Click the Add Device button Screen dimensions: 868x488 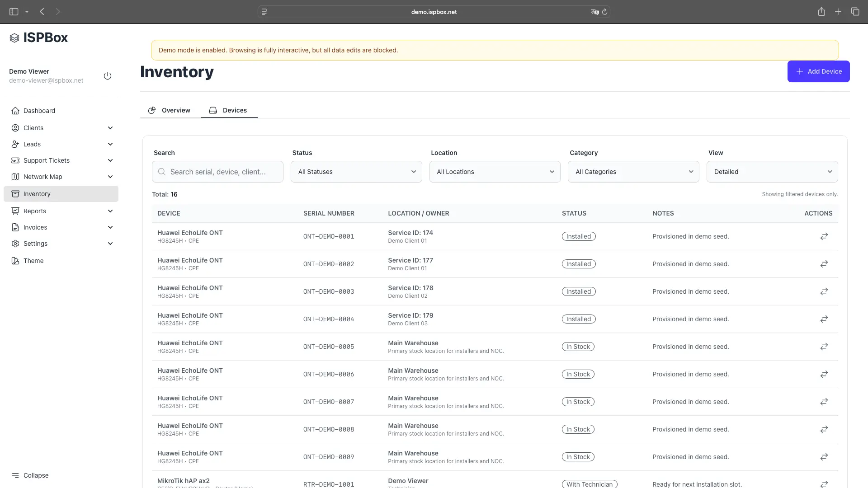pos(818,71)
